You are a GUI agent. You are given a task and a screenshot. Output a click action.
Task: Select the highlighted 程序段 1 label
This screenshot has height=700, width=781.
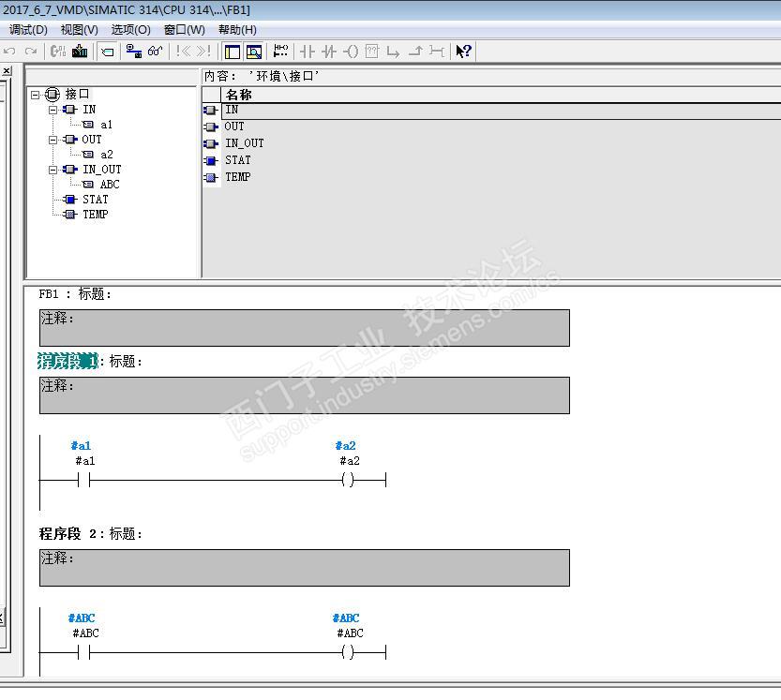(68, 361)
